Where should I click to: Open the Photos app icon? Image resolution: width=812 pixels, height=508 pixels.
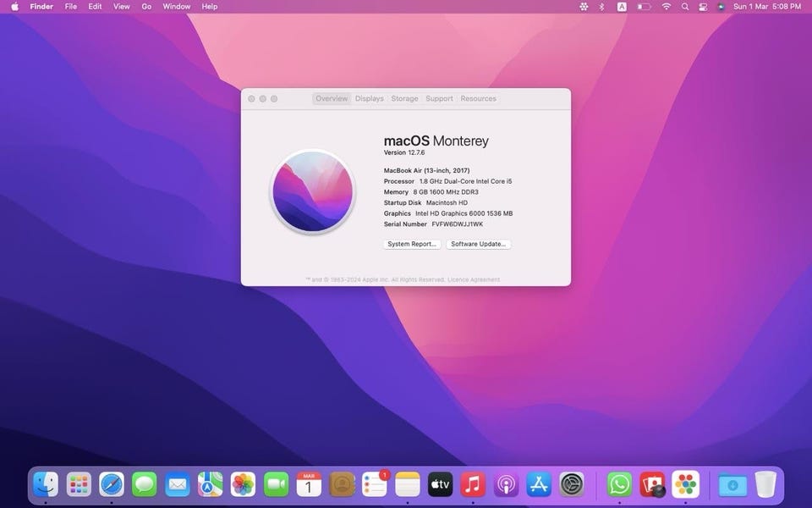click(244, 484)
